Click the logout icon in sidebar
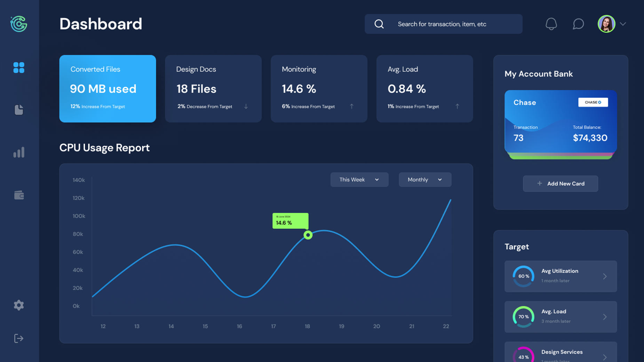644x362 pixels. [x=19, y=338]
